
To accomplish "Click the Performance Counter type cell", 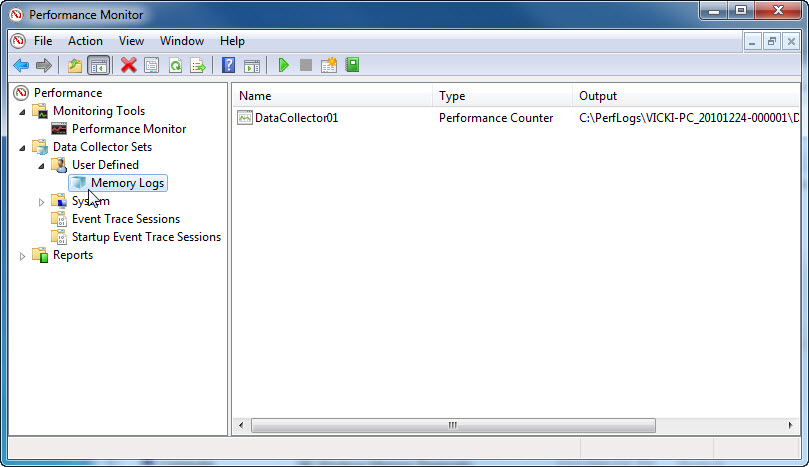I will click(496, 118).
